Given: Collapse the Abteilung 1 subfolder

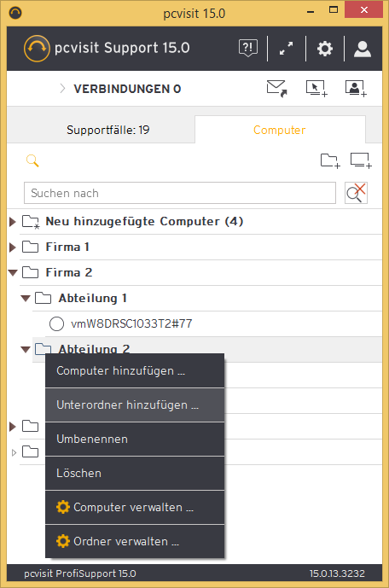Looking at the screenshot, I should click(x=26, y=299).
